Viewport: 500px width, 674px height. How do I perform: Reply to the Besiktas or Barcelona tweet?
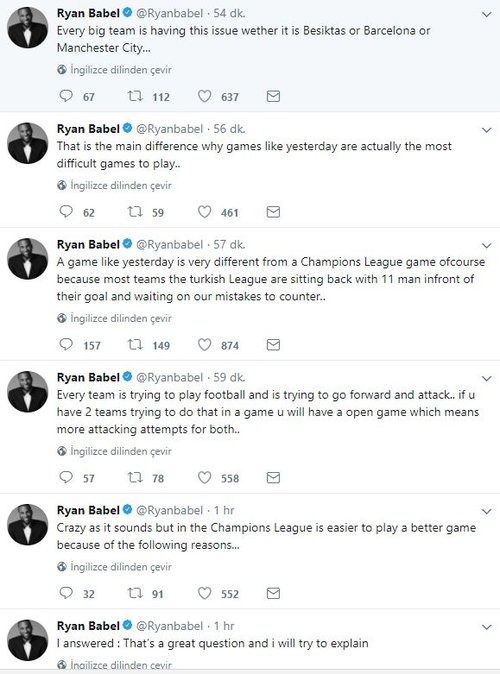tap(66, 96)
